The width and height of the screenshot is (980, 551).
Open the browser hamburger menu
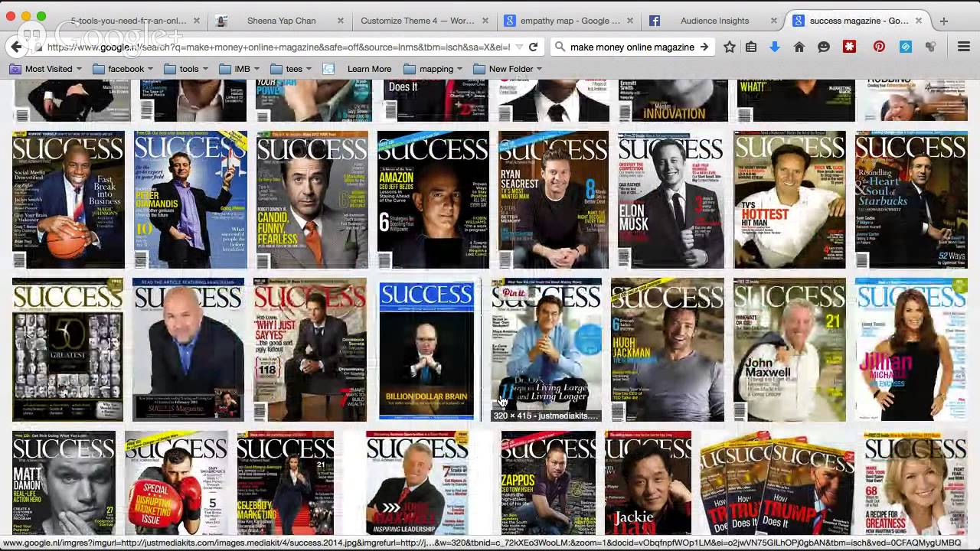tap(963, 47)
